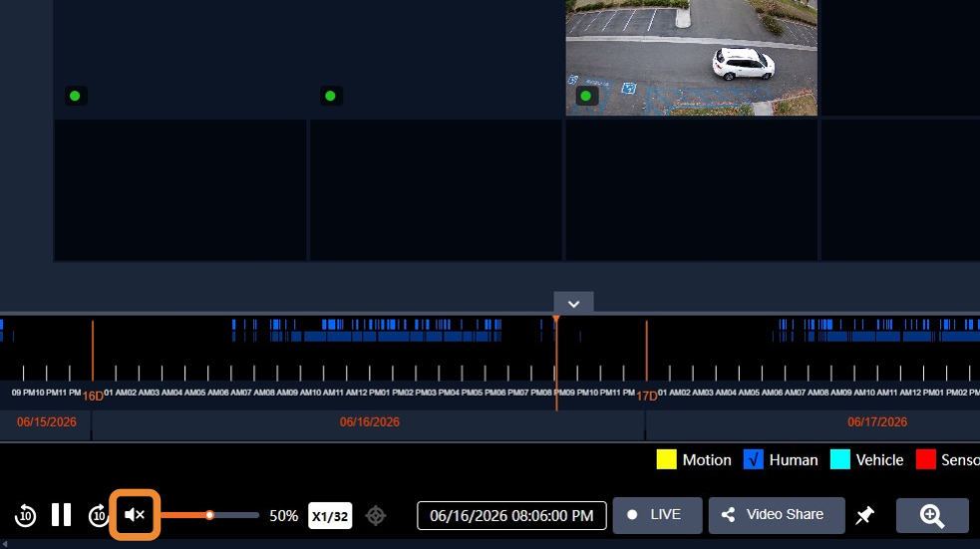Toggle the red Sensor filter swatch
Image resolution: width=980 pixels, height=549 pixels.
925,459
